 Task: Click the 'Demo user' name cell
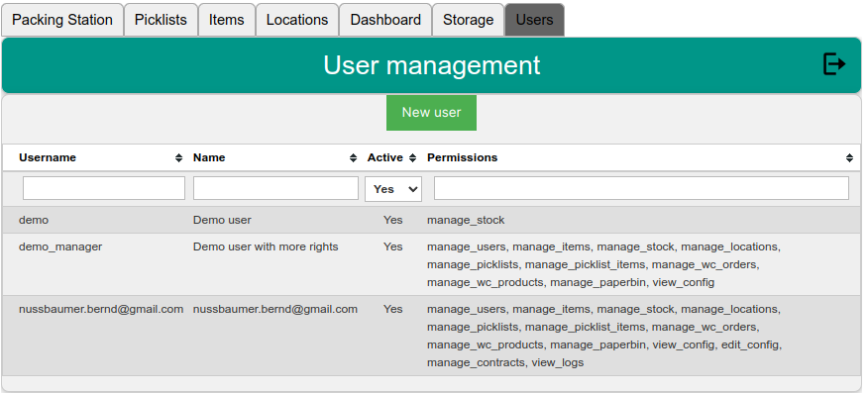[x=222, y=220]
